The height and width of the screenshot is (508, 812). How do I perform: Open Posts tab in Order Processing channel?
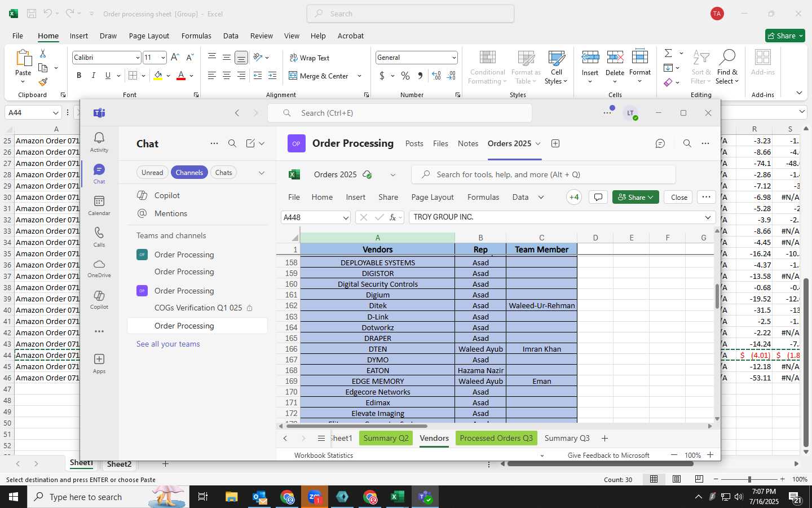(414, 143)
